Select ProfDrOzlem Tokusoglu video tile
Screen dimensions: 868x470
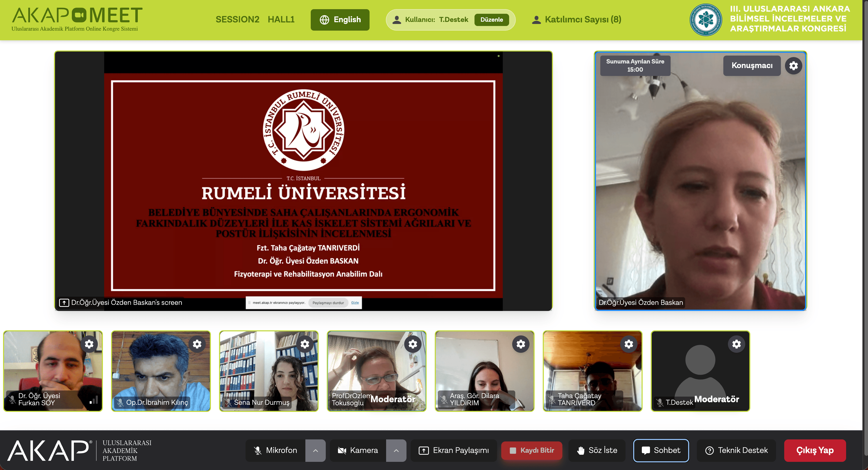377,371
